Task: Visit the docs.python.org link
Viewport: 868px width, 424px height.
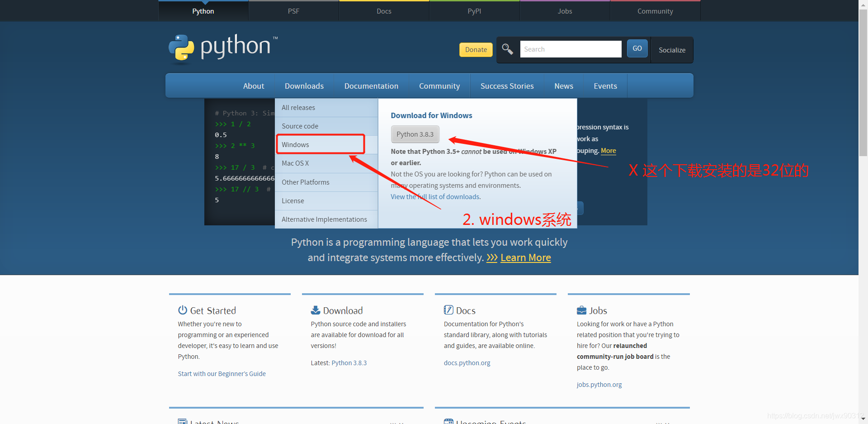Action: [x=467, y=363]
